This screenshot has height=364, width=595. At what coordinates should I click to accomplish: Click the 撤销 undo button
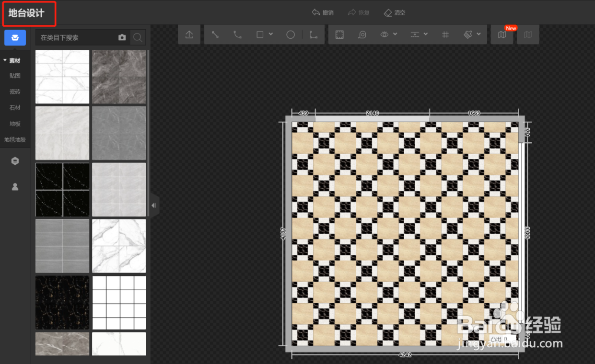coord(323,12)
